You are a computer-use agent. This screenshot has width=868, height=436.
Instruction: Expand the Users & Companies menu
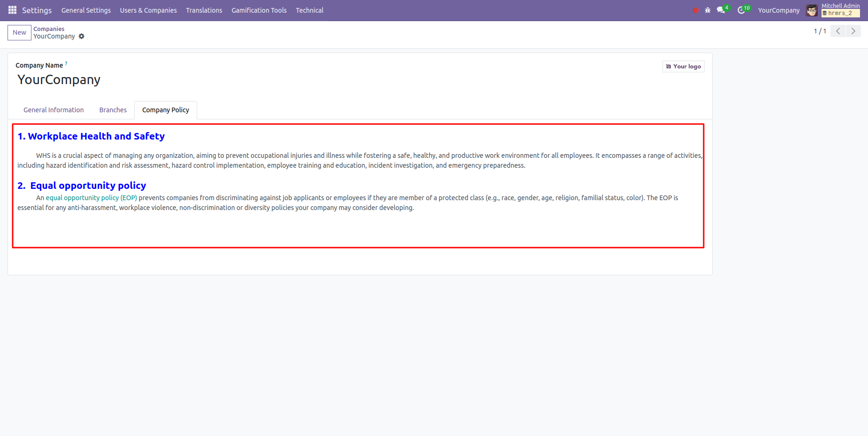148,10
